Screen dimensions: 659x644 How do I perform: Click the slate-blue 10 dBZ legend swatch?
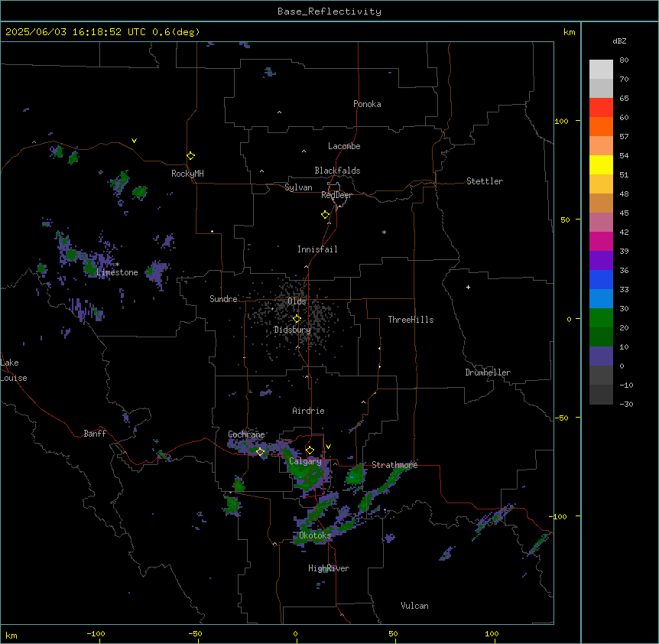point(601,356)
